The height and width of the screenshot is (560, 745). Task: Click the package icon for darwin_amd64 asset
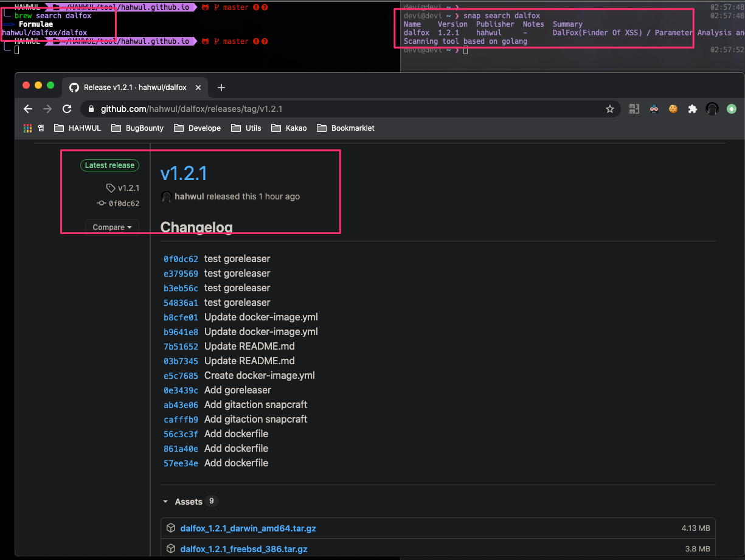171,528
